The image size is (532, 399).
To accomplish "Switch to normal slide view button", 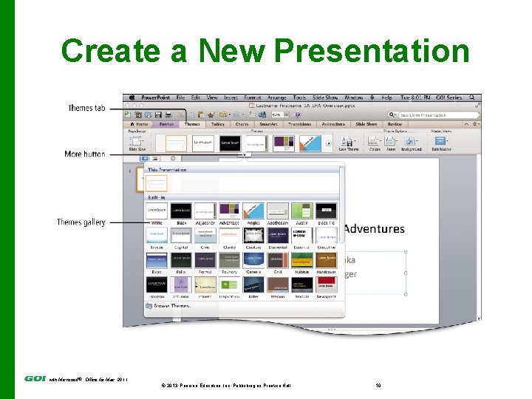I will click(145, 158).
